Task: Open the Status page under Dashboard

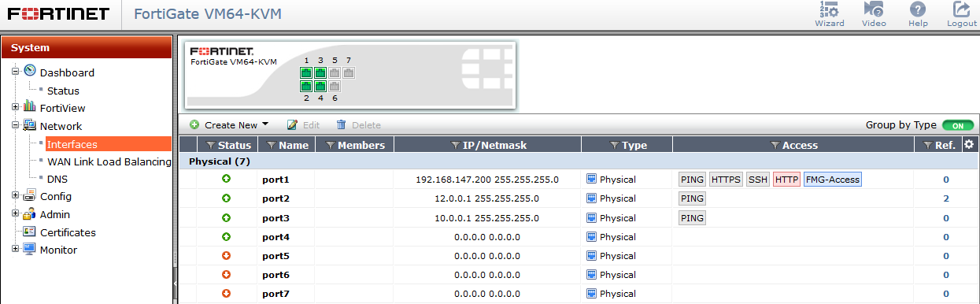Action: [x=63, y=91]
